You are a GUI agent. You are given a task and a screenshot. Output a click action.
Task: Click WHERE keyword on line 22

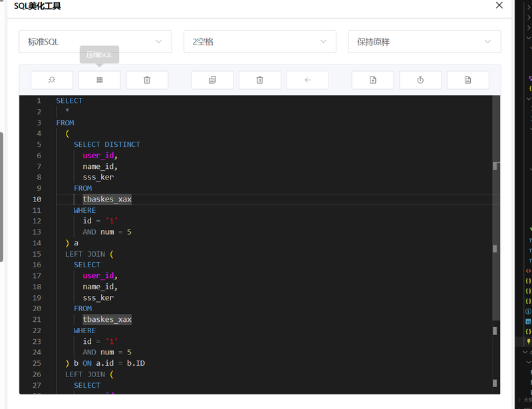(x=85, y=331)
